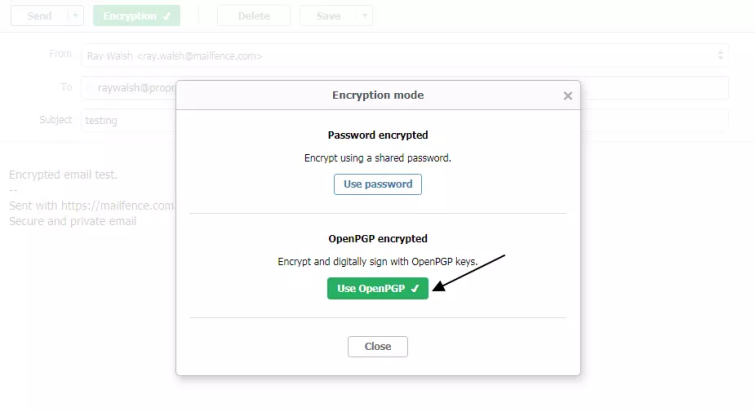755x412 pixels.
Task: Click the Encryption mode dialog title bar
Action: pyautogui.click(x=378, y=95)
